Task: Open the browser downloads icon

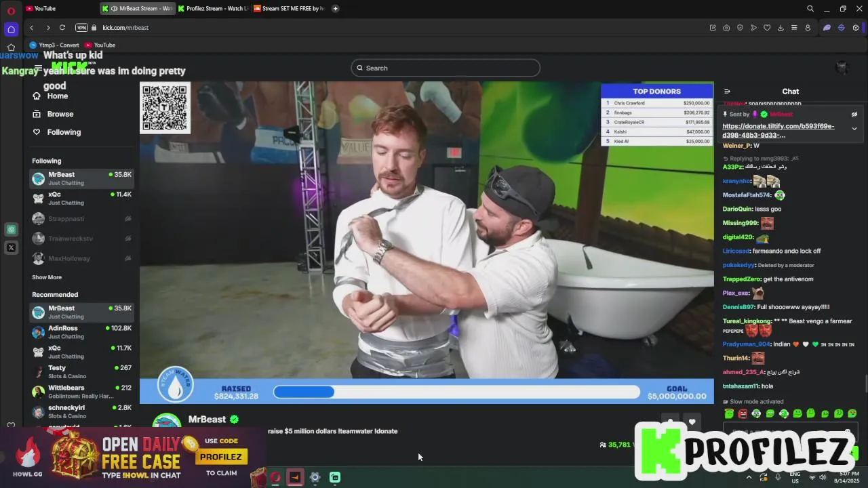Action: [781, 28]
